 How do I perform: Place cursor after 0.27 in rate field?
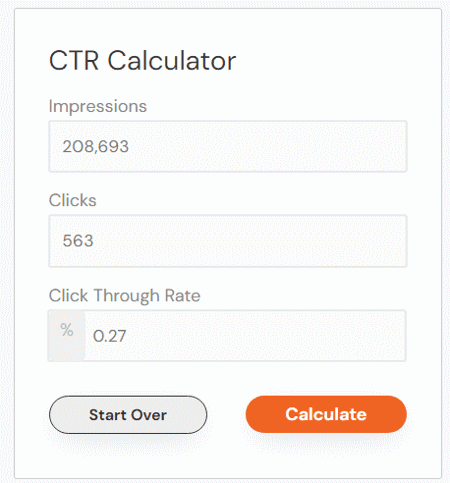[127, 336]
